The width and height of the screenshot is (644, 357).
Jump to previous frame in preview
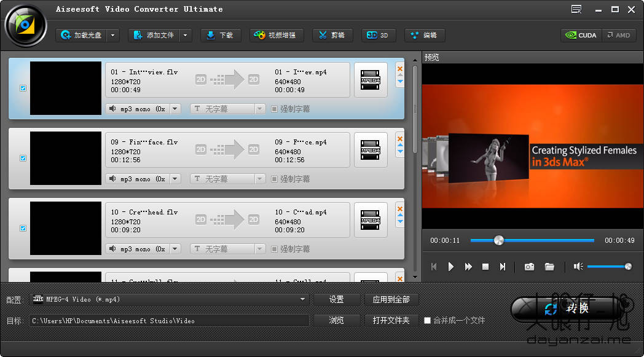[x=434, y=267]
